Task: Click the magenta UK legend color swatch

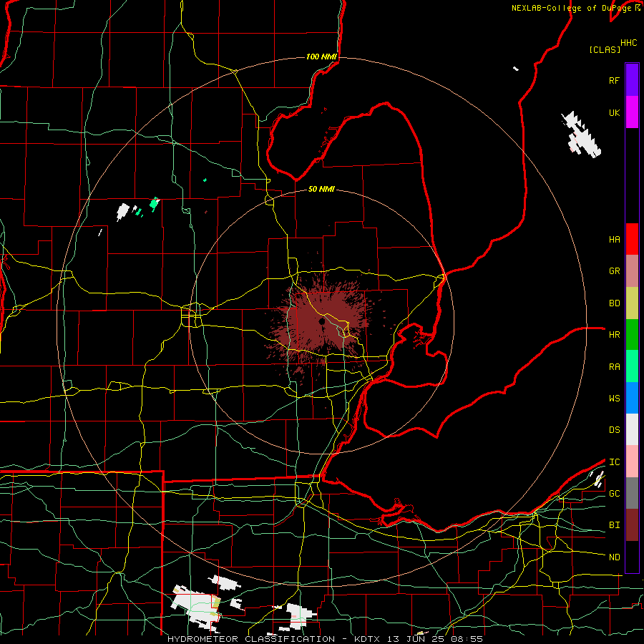Action: [x=632, y=112]
